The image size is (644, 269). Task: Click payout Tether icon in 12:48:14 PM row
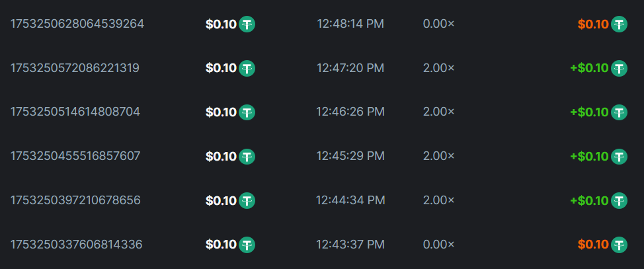[x=620, y=24]
